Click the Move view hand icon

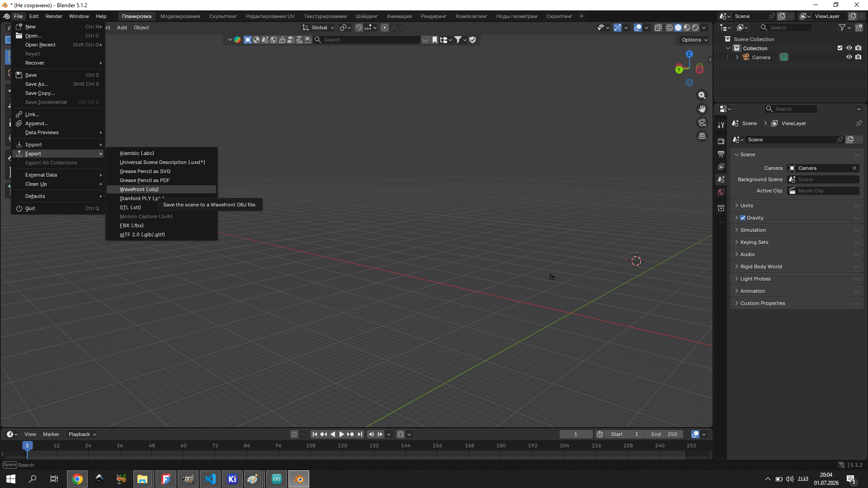[x=702, y=109]
